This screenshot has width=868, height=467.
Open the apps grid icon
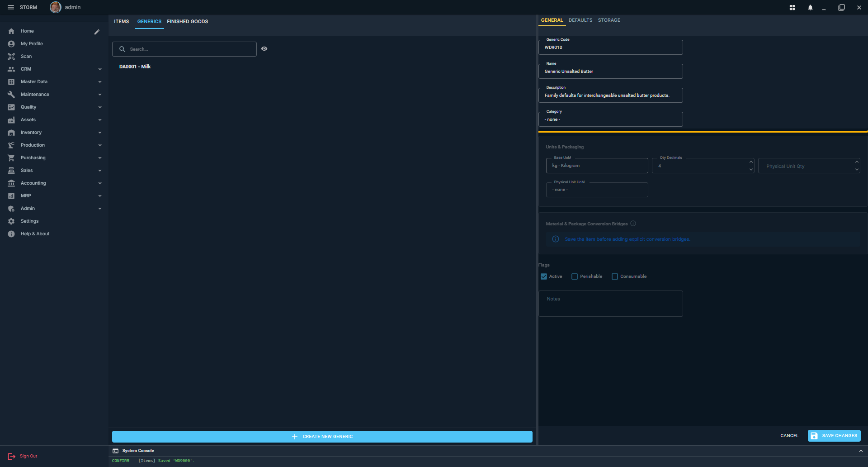(x=792, y=8)
